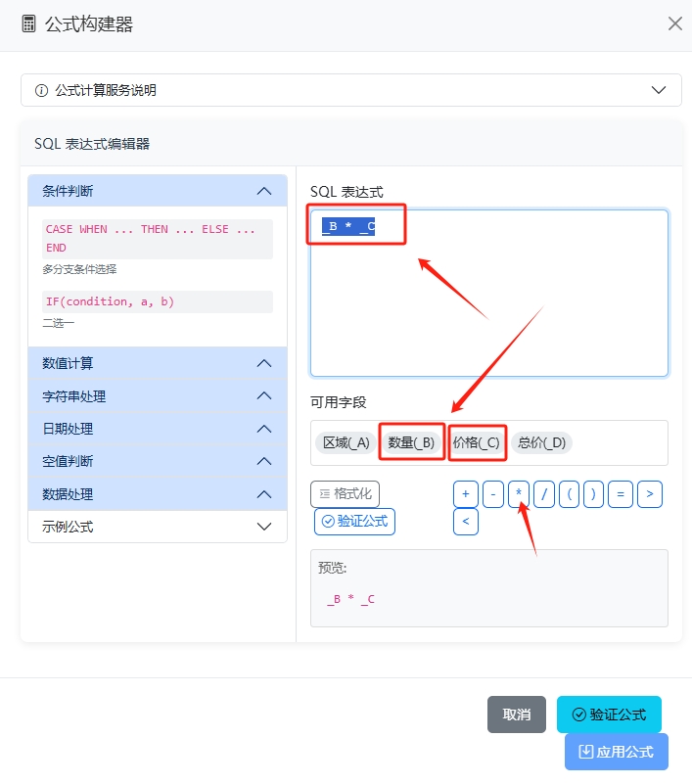Viewport: 692px width, 784px height.
Task: Expand the 空值判断 category
Action: [158, 461]
